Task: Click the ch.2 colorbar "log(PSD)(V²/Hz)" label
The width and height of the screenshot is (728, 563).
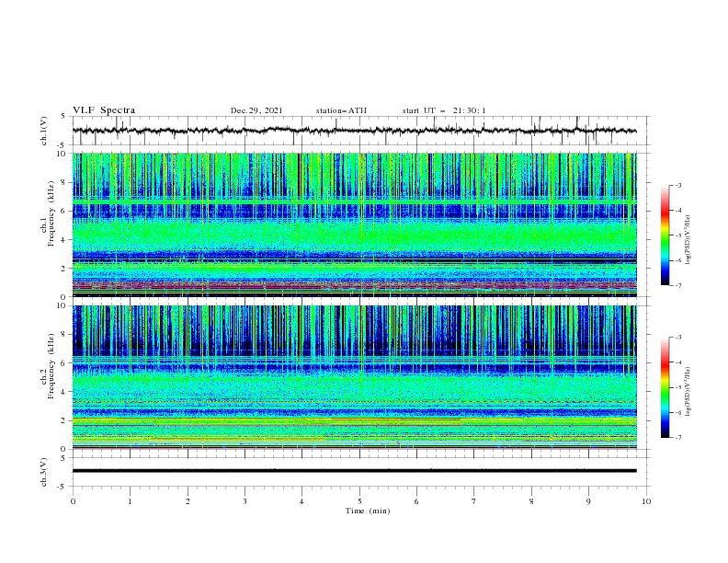Action: [x=688, y=392]
